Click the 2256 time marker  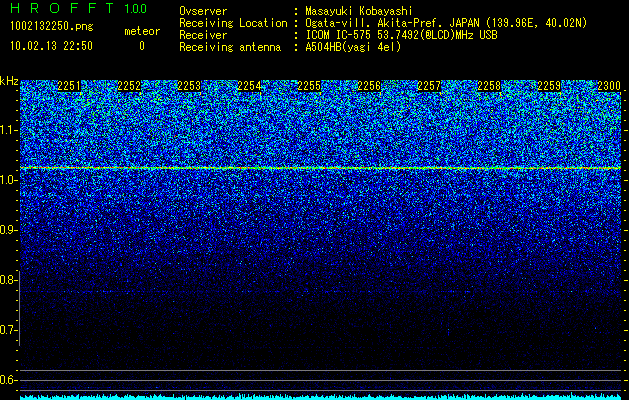click(x=369, y=86)
